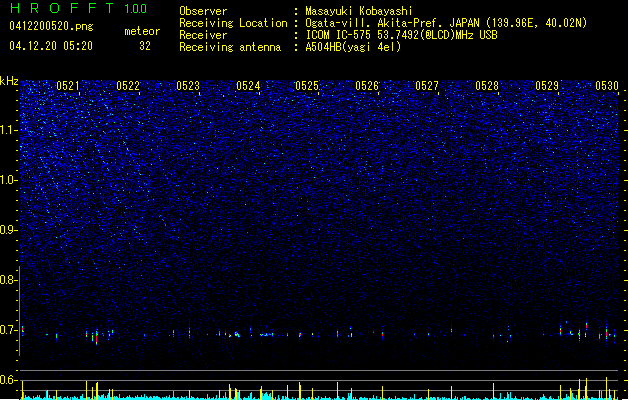This screenshot has width=629, height=400.
Task: Click the A504HB(yagi 4el) antenna text
Action: pyautogui.click(x=353, y=47)
